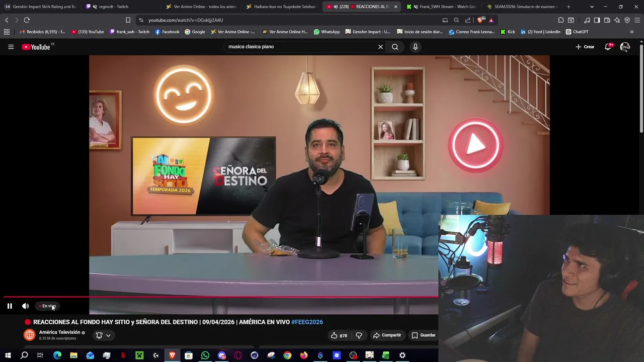The image size is (644, 362).
Task: Go back with the browser back arrow
Action: [7, 20]
